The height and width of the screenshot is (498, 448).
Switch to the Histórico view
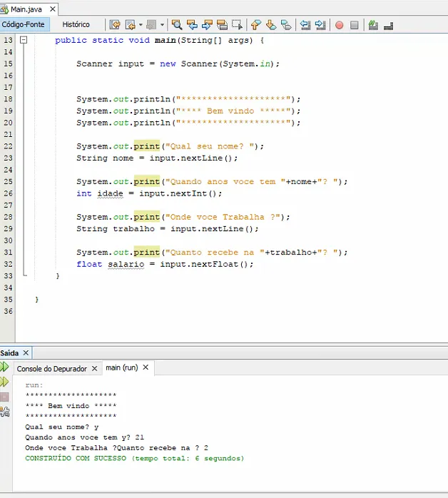click(76, 24)
